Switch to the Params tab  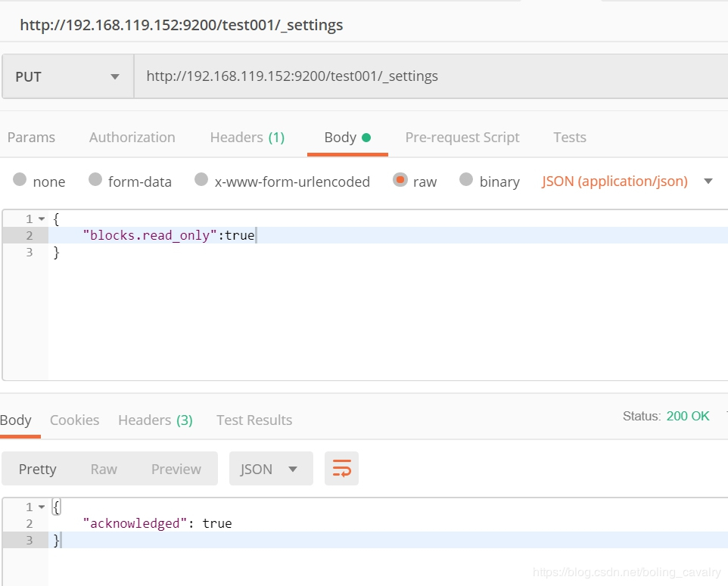pos(31,138)
